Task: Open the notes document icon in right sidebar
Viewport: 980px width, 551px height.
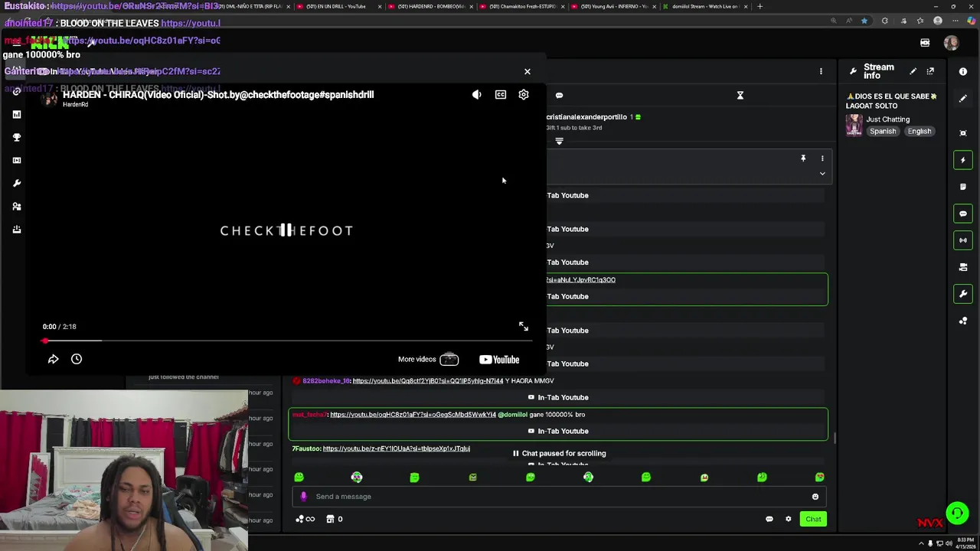Action: [x=963, y=187]
